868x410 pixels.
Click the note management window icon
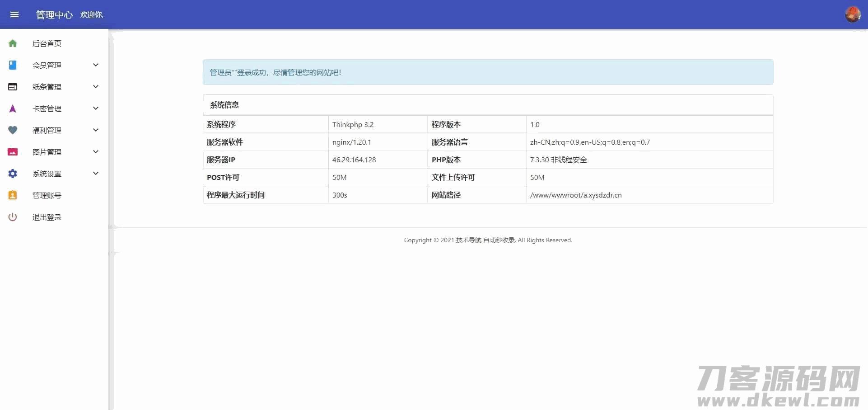click(x=13, y=87)
